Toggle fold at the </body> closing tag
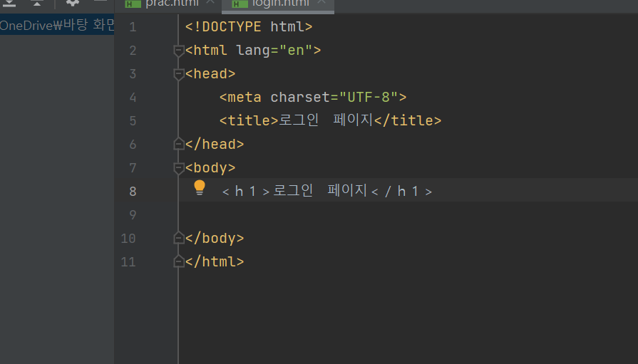Image resolution: width=638 pixels, height=364 pixels. (179, 238)
